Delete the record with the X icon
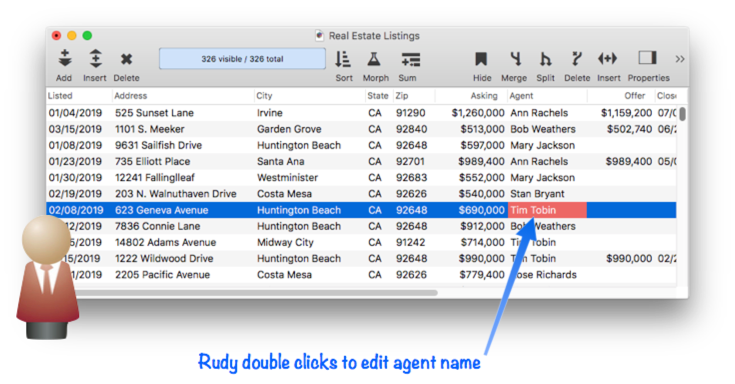735x384 pixels. point(126,59)
